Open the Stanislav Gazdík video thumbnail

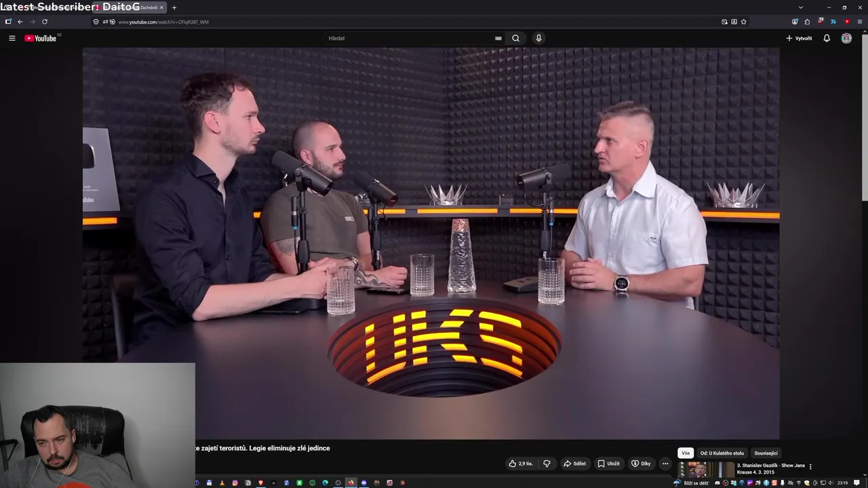click(x=706, y=470)
